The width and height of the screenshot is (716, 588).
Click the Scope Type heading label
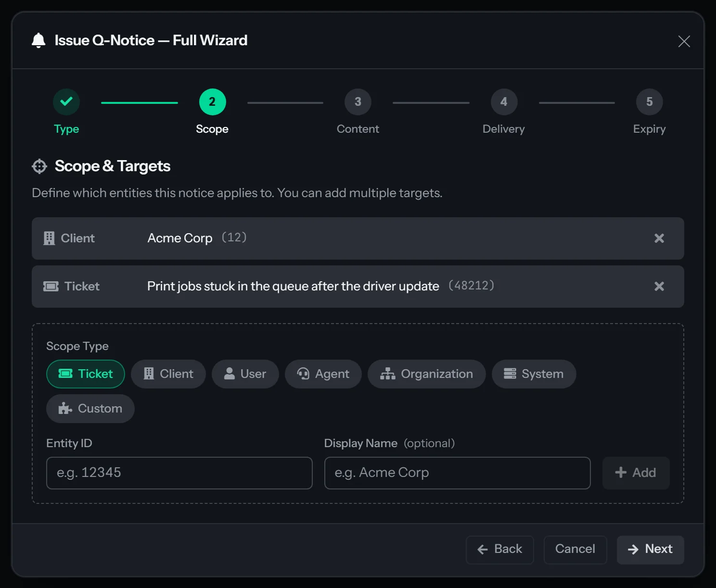click(x=77, y=346)
